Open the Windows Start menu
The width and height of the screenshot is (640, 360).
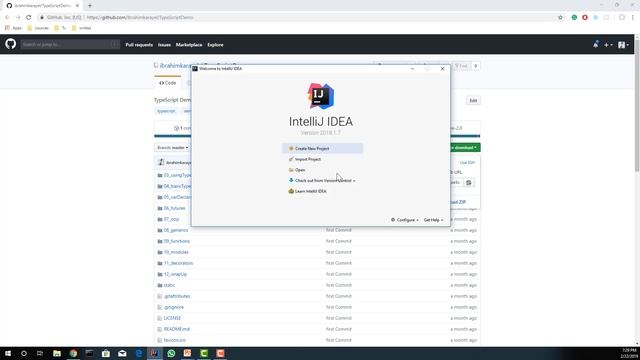click(8, 353)
